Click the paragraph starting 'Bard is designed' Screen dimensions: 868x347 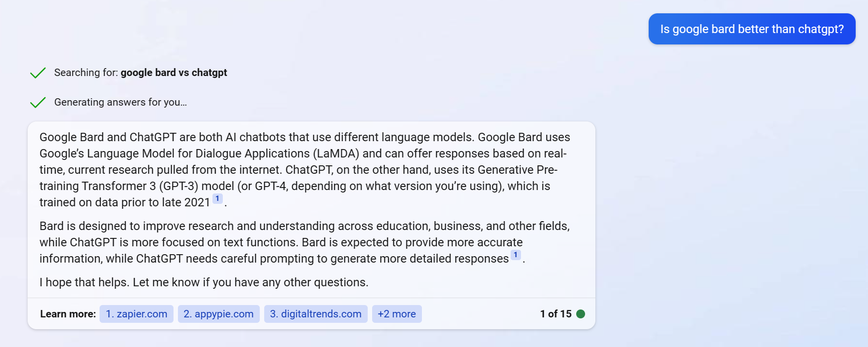click(305, 242)
